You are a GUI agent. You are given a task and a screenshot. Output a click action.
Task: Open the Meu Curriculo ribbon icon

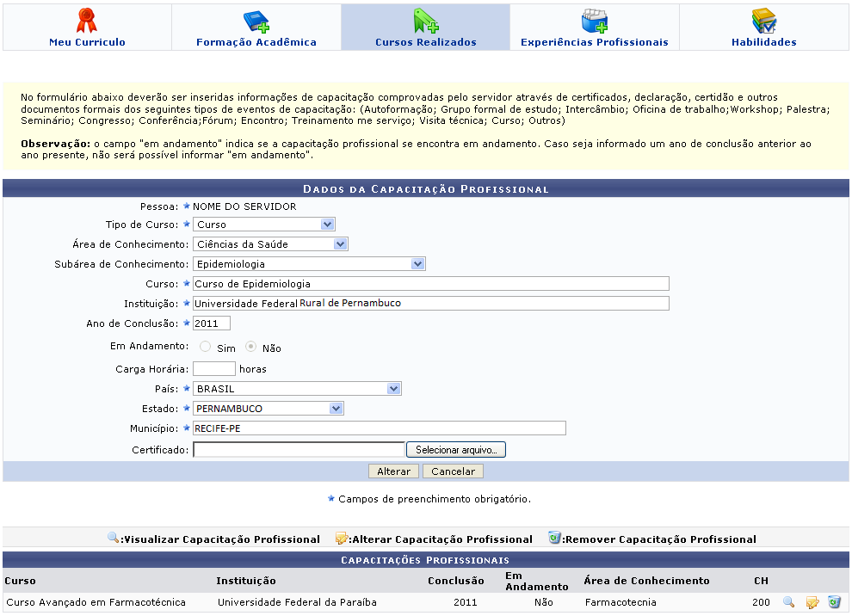pos(87,21)
